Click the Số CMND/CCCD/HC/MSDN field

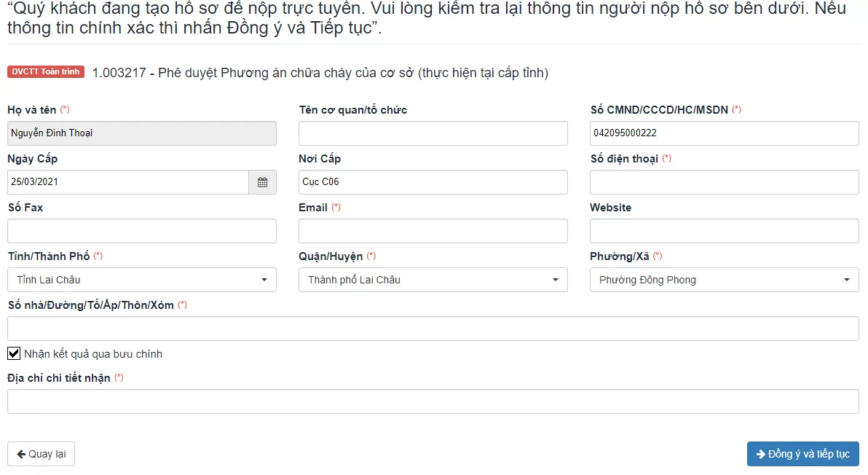724,133
